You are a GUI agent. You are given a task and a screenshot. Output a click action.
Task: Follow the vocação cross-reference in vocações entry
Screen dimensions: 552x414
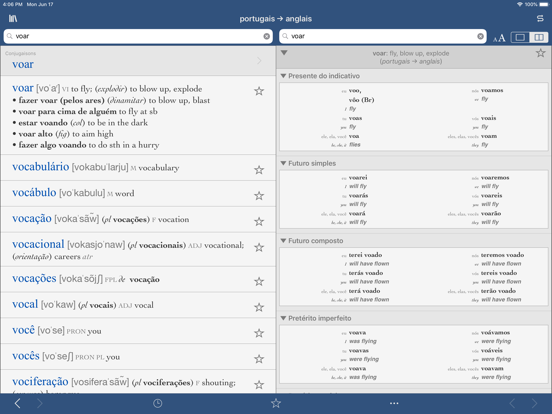click(144, 280)
